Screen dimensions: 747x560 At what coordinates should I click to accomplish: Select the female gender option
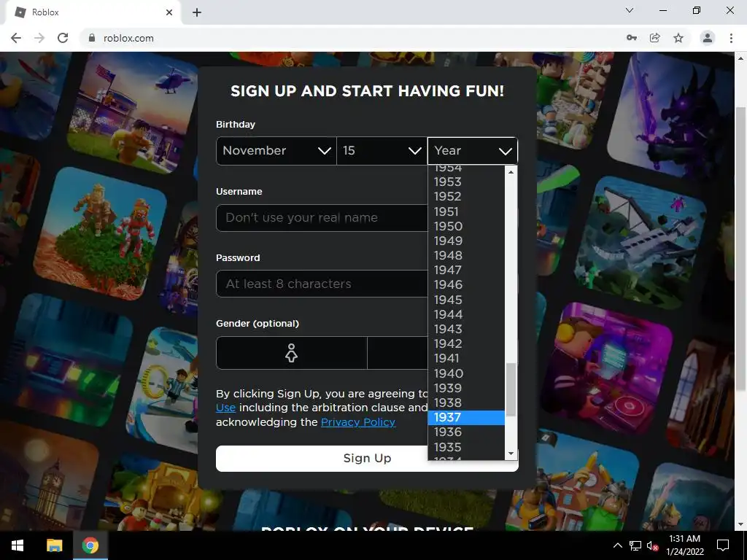pos(292,353)
